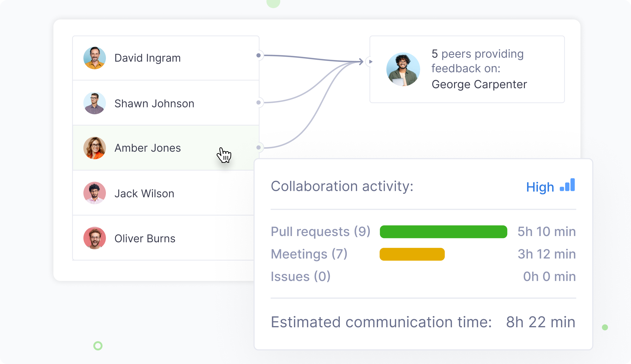Image resolution: width=631 pixels, height=364 pixels.
Task: Click the Pull requests (9) label
Action: point(320,232)
